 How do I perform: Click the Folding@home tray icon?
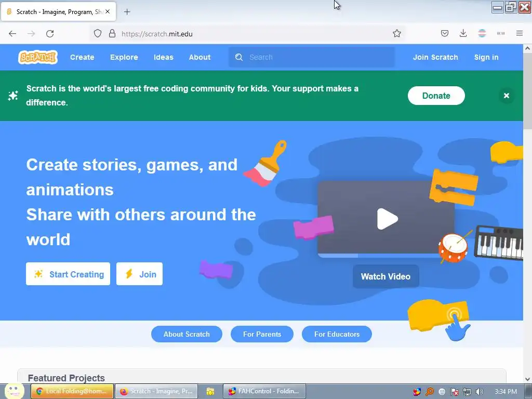pos(417,392)
